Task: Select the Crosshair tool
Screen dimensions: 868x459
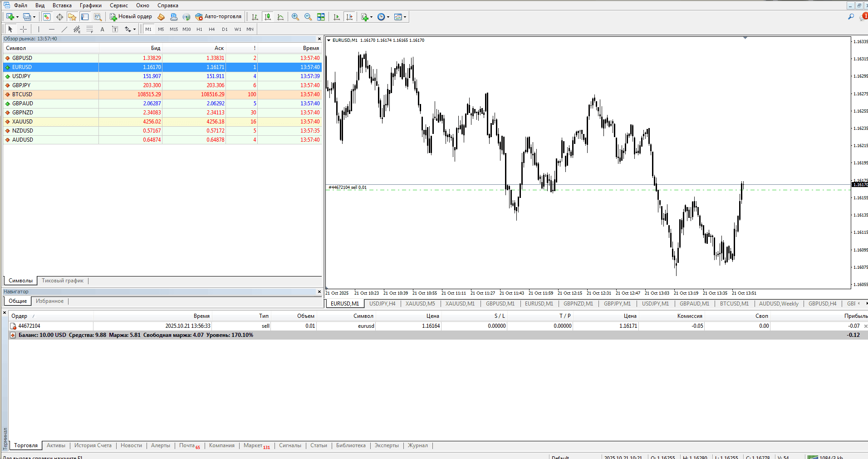Action: 24,29
